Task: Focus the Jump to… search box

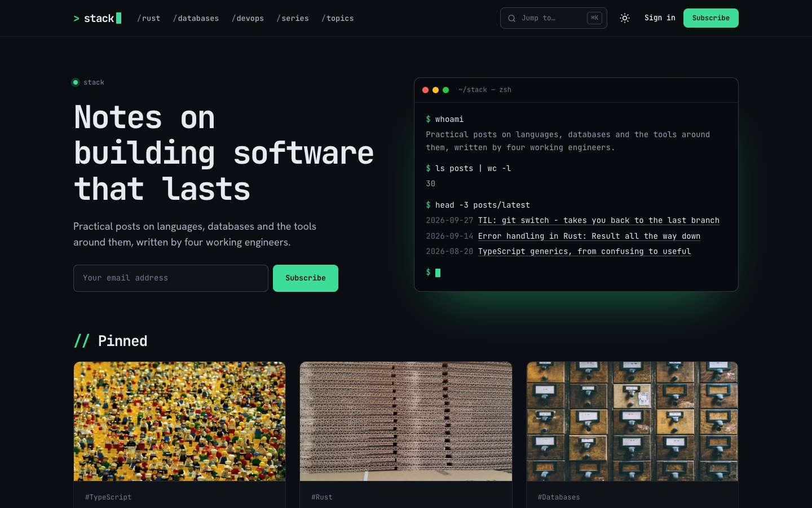Action: click(554, 18)
